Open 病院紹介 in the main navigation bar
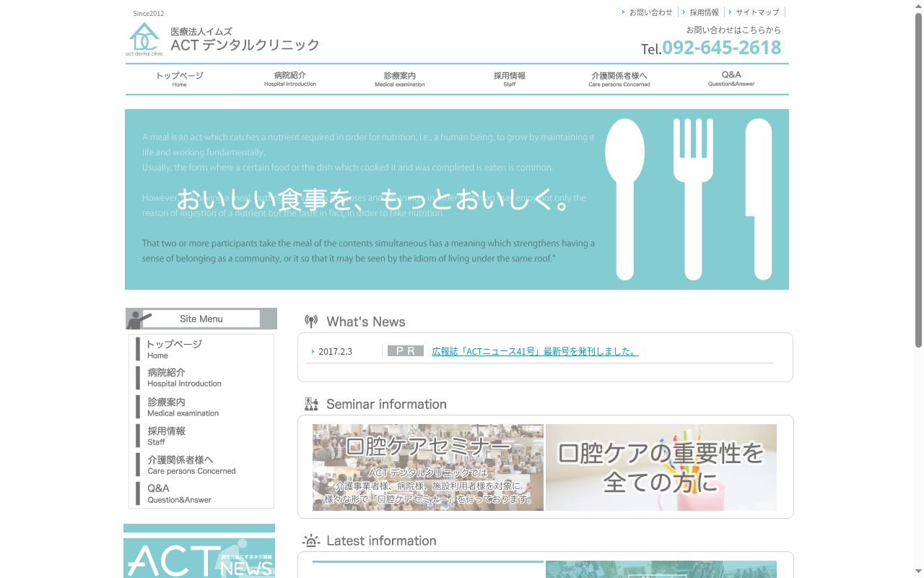 (290, 79)
